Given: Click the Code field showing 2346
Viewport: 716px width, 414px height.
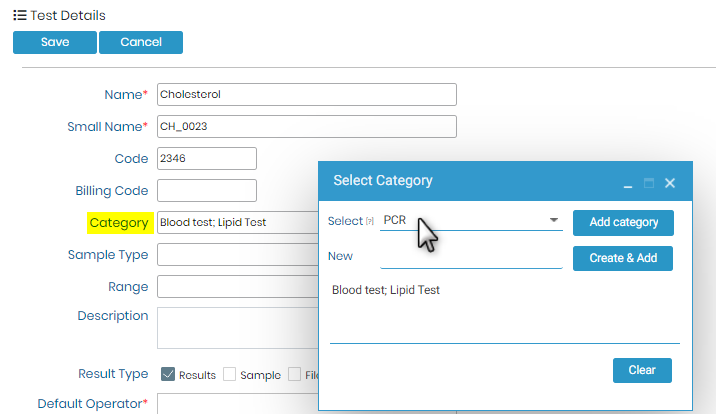Looking at the screenshot, I should 207,158.
